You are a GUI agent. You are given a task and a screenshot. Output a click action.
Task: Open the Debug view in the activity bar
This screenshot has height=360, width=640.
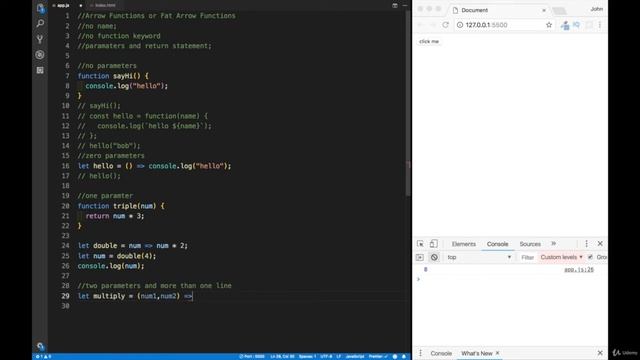(x=40, y=55)
